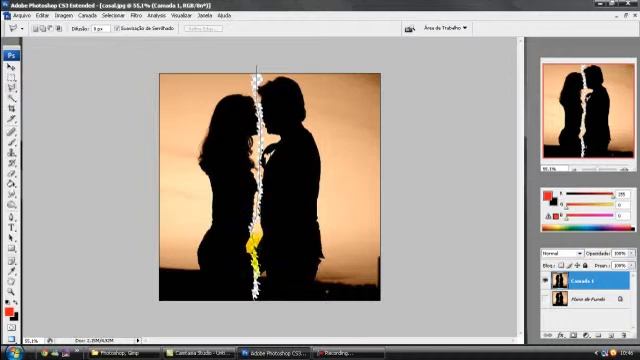The width and height of the screenshot is (640, 360).
Task: Select the Brush tool
Action: point(11,142)
